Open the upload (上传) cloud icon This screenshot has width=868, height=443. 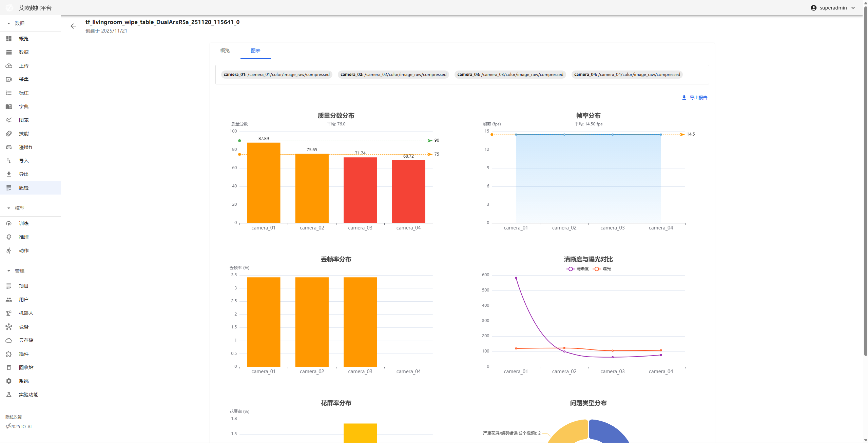pyautogui.click(x=9, y=66)
